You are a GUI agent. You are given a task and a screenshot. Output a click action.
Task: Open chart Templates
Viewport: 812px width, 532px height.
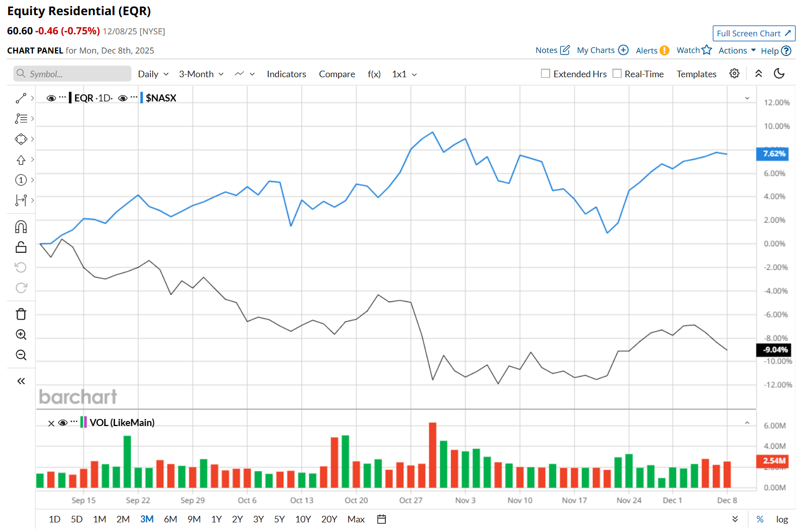click(697, 74)
